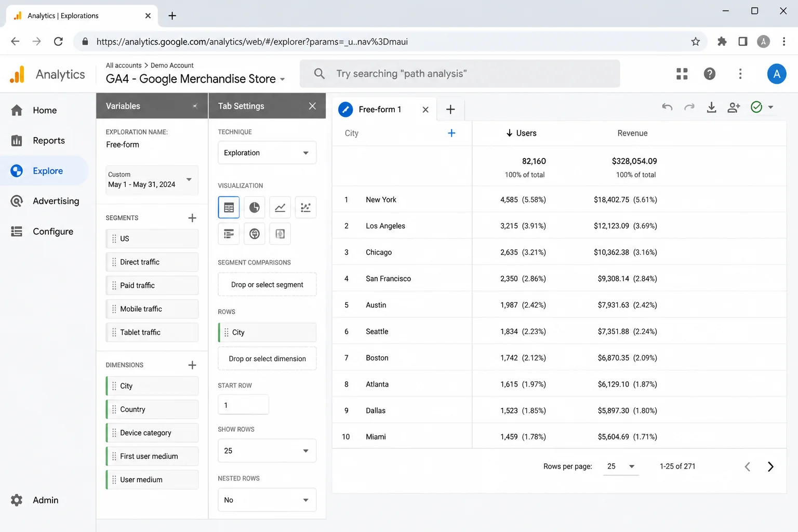Pick the bar chart visualization
798x532 pixels.
point(229,234)
